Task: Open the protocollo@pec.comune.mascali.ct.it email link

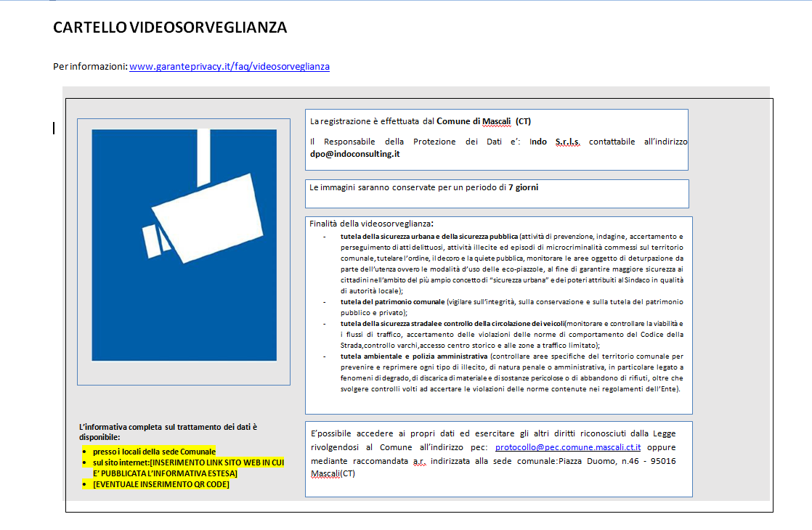Action: tap(568, 447)
